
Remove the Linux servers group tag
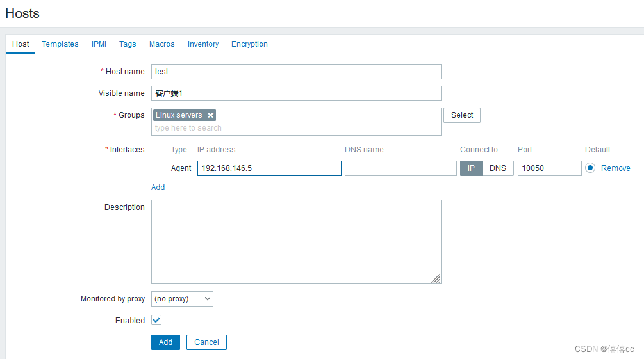[210, 115]
